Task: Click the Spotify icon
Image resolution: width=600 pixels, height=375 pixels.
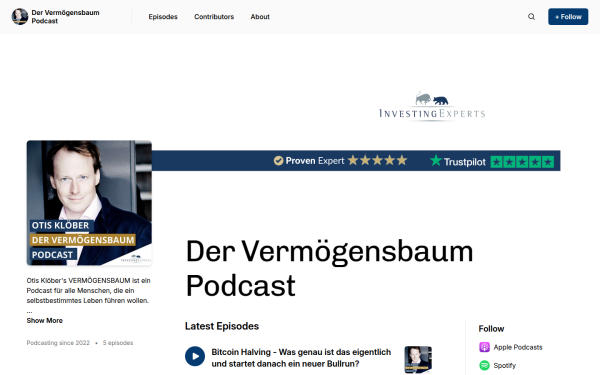Action: point(484,365)
